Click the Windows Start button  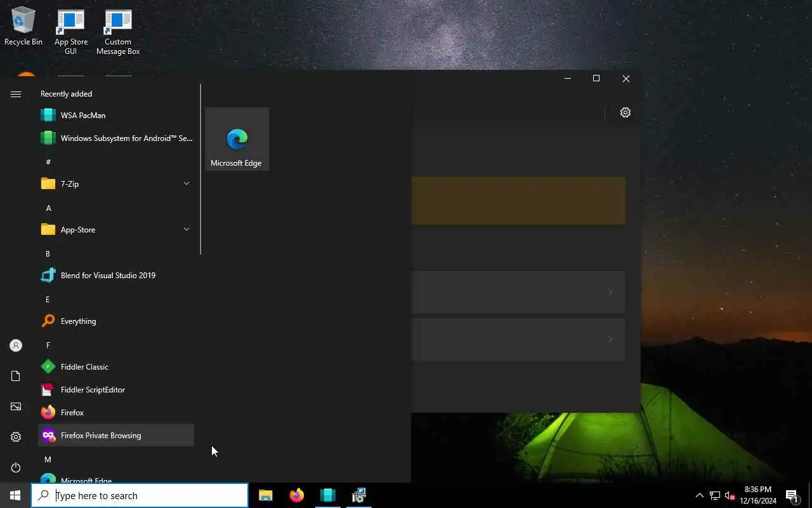pos(15,495)
